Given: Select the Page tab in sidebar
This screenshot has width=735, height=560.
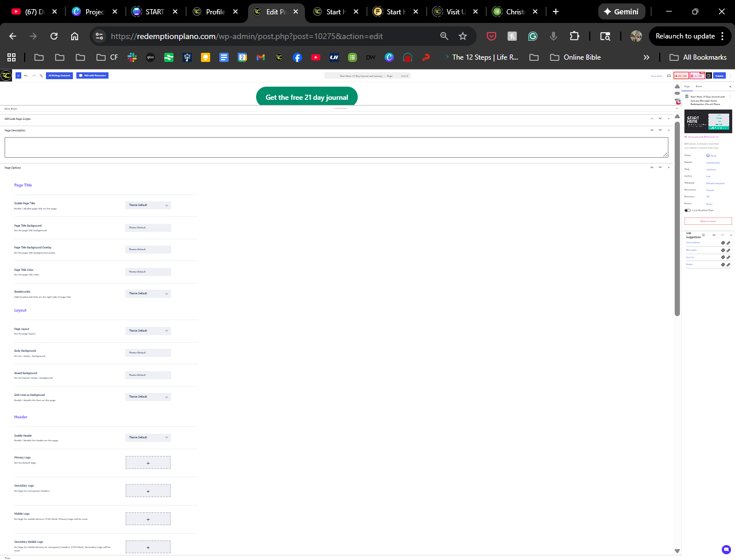Looking at the screenshot, I should [x=687, y=87].
